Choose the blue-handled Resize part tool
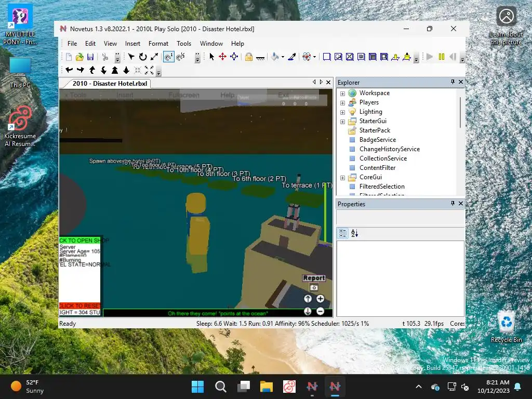This screenshot has height=399, width=532. point(234,57)
